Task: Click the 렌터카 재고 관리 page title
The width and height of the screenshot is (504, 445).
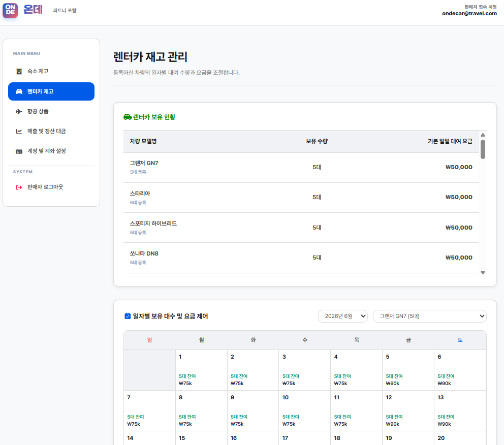Action: click(x=150, y=57)
